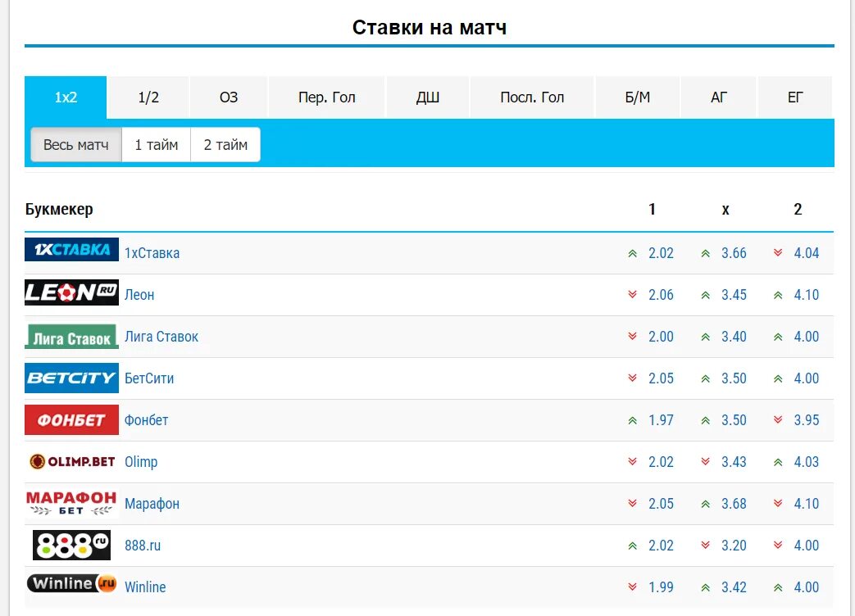This screenshot has width=855, height=616.
Task: Open the Leon bookmaker logo
Action: 71,292
